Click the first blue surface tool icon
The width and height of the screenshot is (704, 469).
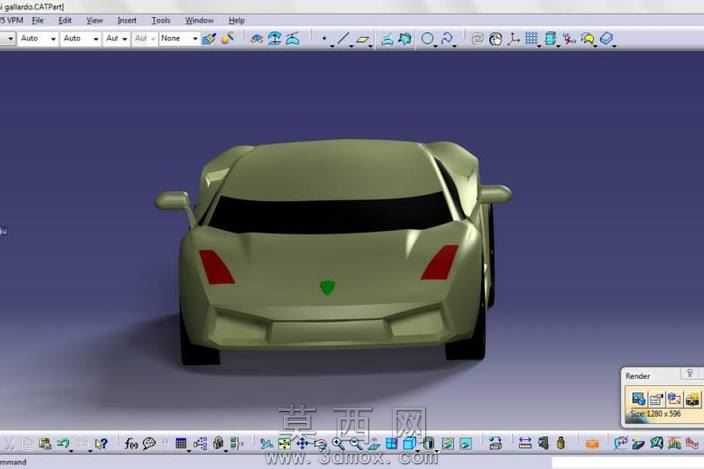click(x=256, y=39)
